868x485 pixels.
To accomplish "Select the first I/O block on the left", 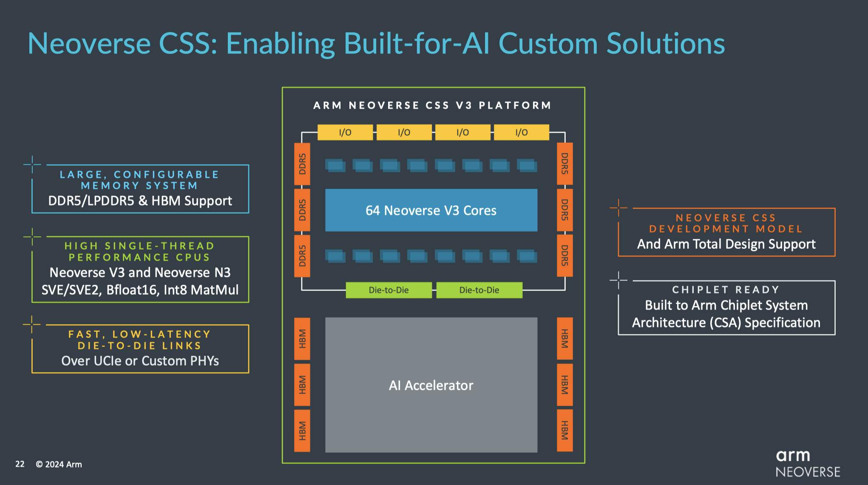I will click(345, 133).
